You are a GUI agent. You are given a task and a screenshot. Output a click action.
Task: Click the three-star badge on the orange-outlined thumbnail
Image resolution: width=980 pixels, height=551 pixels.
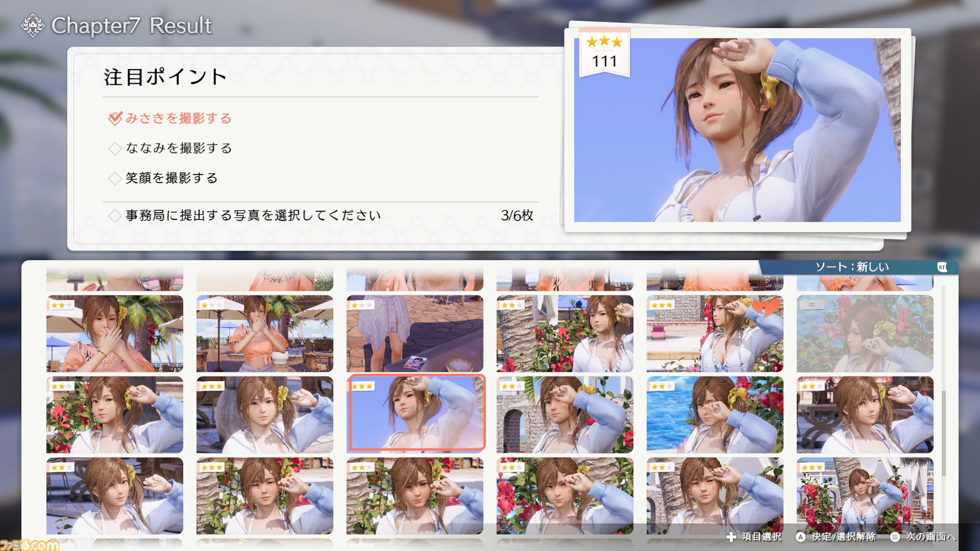tap(362, 386)
